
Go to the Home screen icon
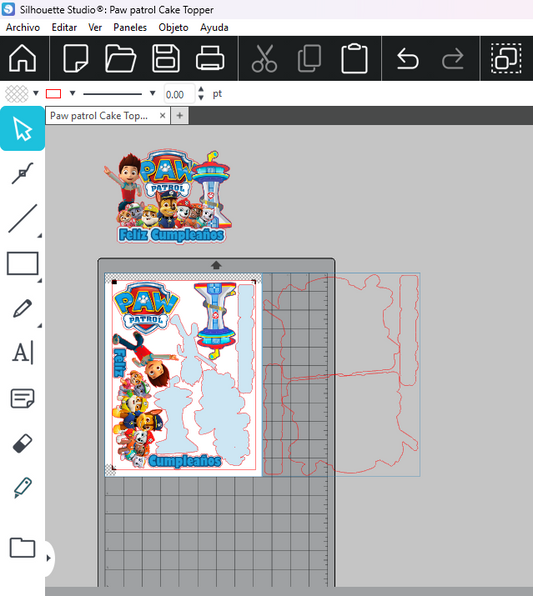click(x=22, y=59)
